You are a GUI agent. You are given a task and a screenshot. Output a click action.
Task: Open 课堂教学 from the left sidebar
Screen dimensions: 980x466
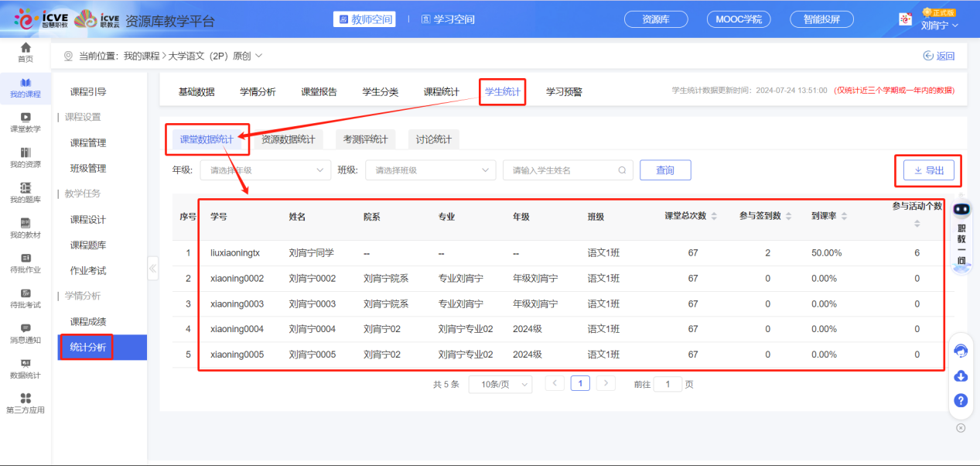26,122
